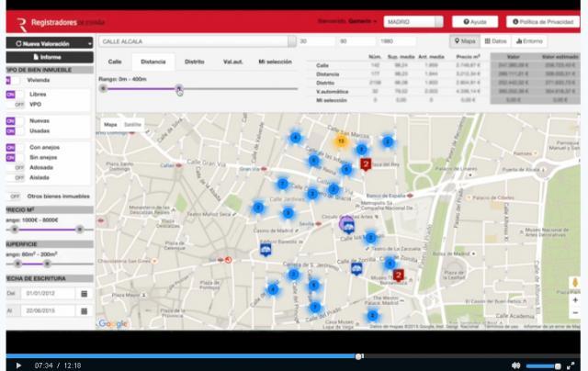588x371 pixels.
Task: Switch to the Mapa view
Action: pyautogui.click(x=465, y=41)
